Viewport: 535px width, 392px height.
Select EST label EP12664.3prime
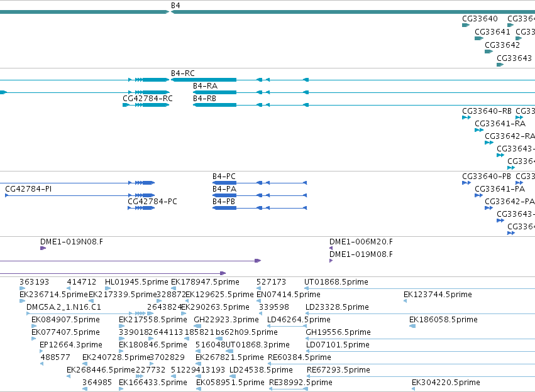coord(71,345)
